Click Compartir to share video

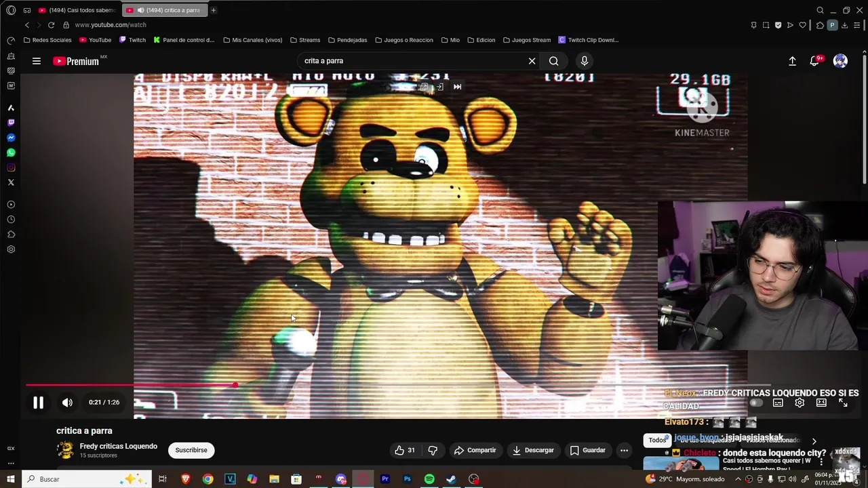[475, 450]
